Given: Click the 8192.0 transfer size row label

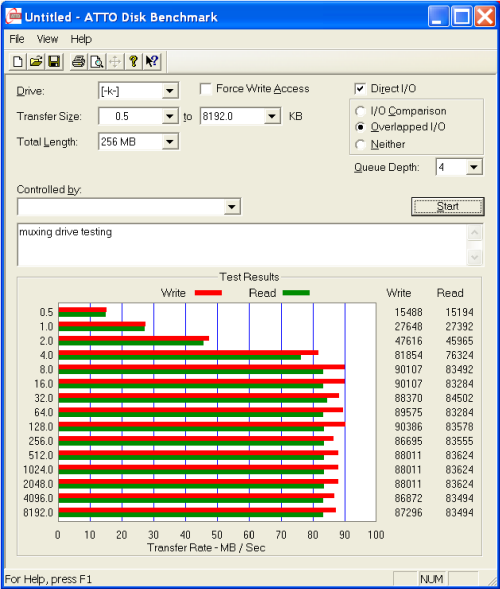Looking at the screenshot, I should [x=38, y=512].
